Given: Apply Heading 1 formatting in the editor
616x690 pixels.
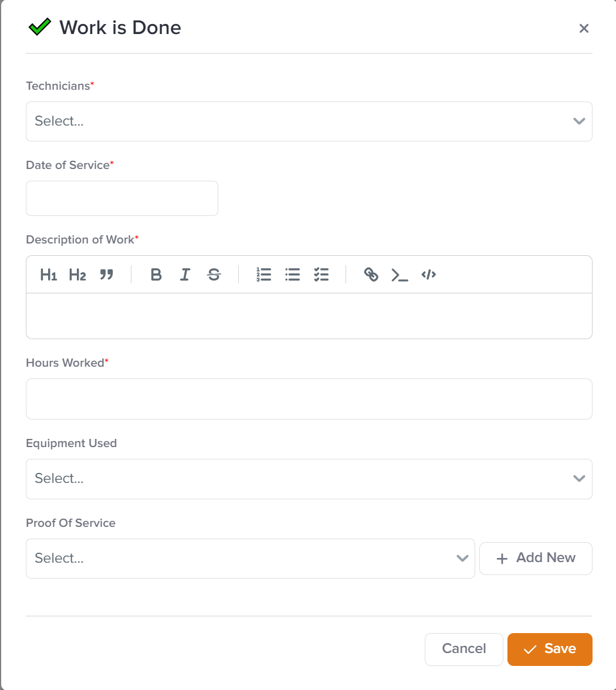Looking at the screenshot, I should 48,275.
